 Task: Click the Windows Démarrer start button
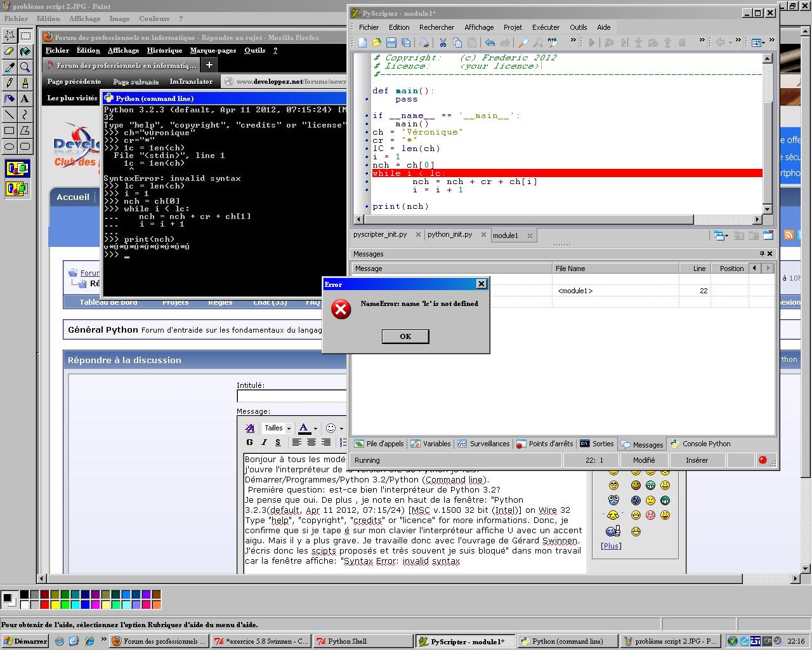pos(25,641)
